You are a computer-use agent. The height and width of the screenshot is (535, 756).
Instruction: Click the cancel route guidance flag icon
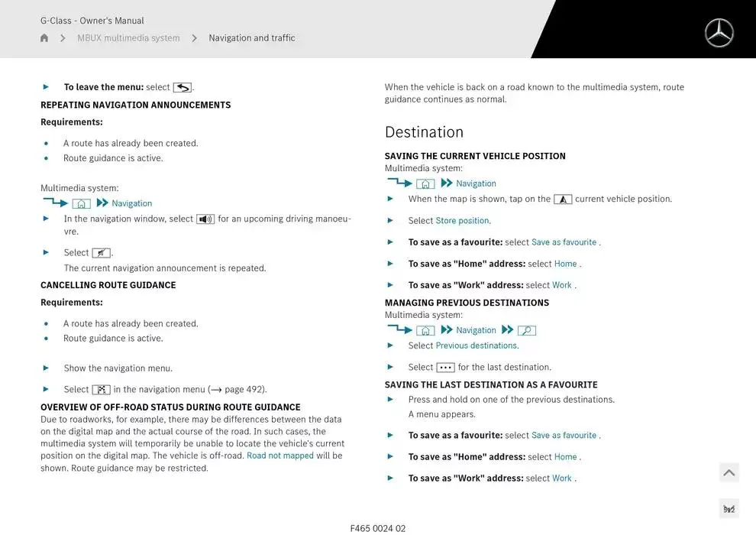coord(101,390)
